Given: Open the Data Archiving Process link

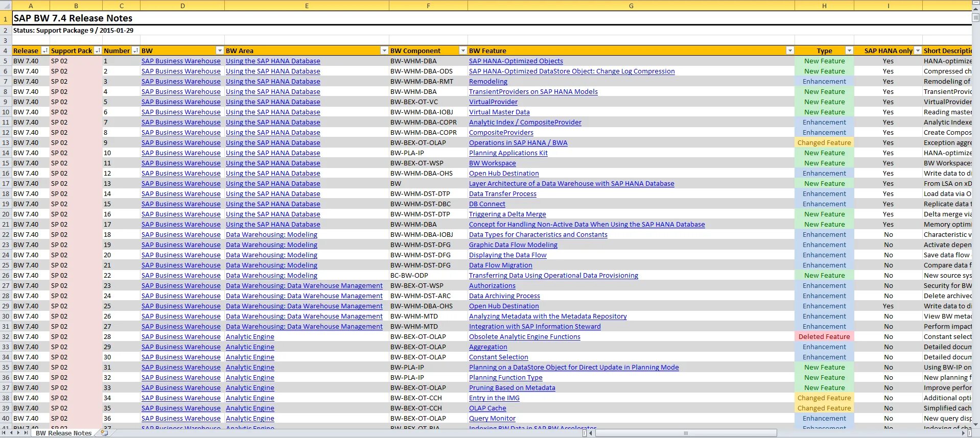Looking at the screenshot, I should pyautogui.click(x=504, y=296).
